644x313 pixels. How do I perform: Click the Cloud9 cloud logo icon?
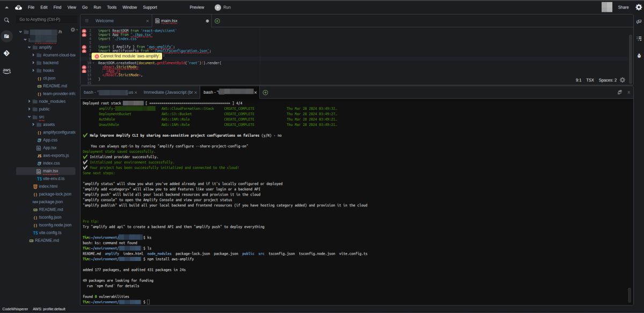point(18,8)
